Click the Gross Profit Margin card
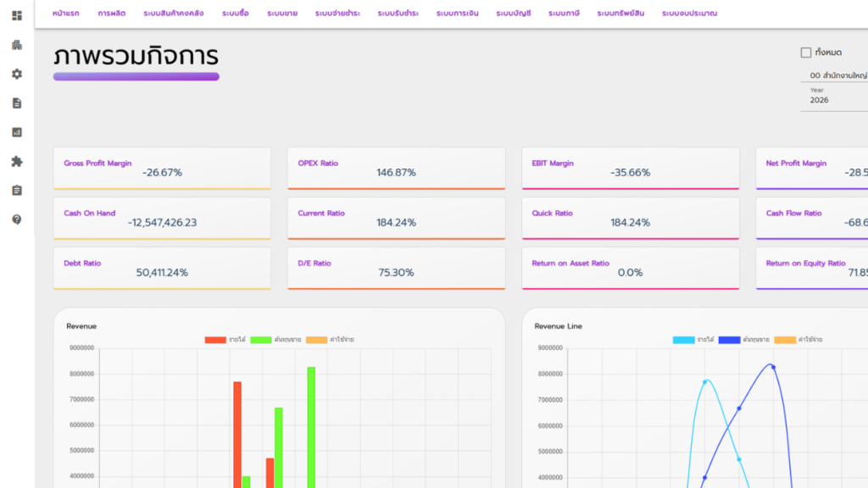 (x=162, y=169)
